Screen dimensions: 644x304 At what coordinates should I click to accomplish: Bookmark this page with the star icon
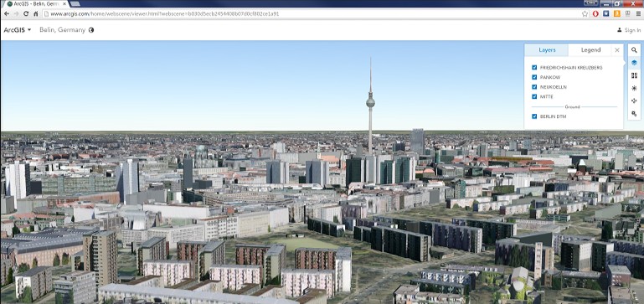pyautogui.click(x=585, y=13)
